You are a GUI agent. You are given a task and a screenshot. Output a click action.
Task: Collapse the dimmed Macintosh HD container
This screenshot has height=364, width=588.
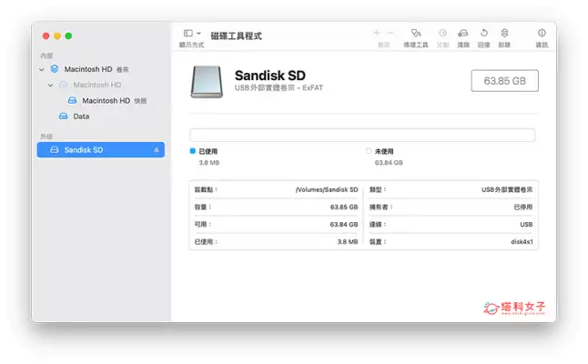(x=51, y=86)
